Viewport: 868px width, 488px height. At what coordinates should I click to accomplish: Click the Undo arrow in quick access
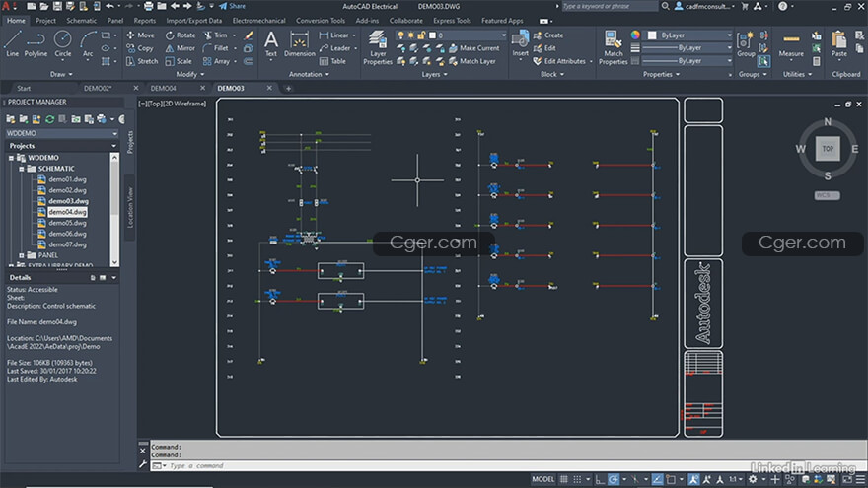click(110, 6)
